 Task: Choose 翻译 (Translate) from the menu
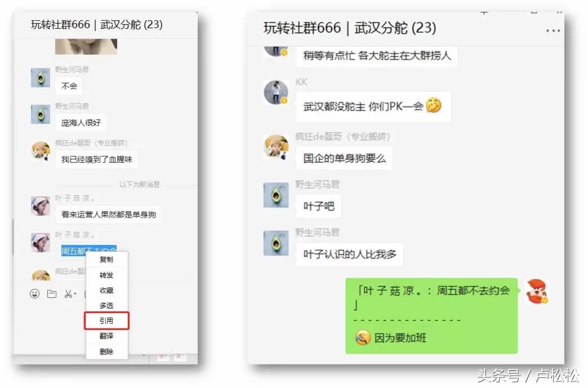[106, 336]
